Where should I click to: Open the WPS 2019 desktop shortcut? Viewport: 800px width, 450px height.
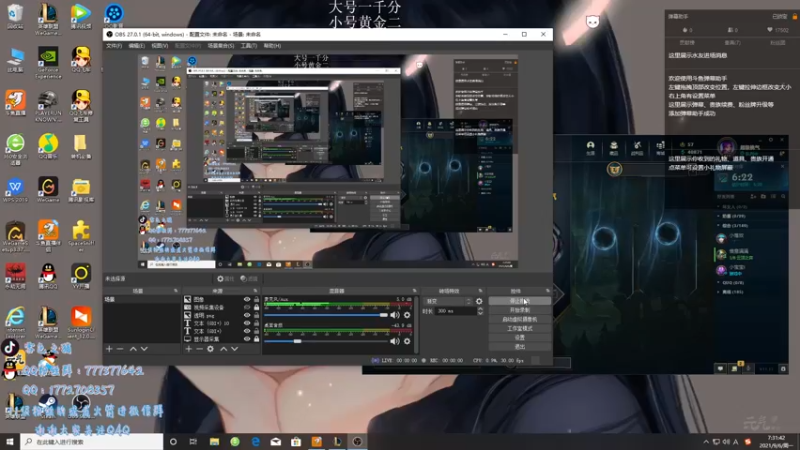[x=15, y=191]
